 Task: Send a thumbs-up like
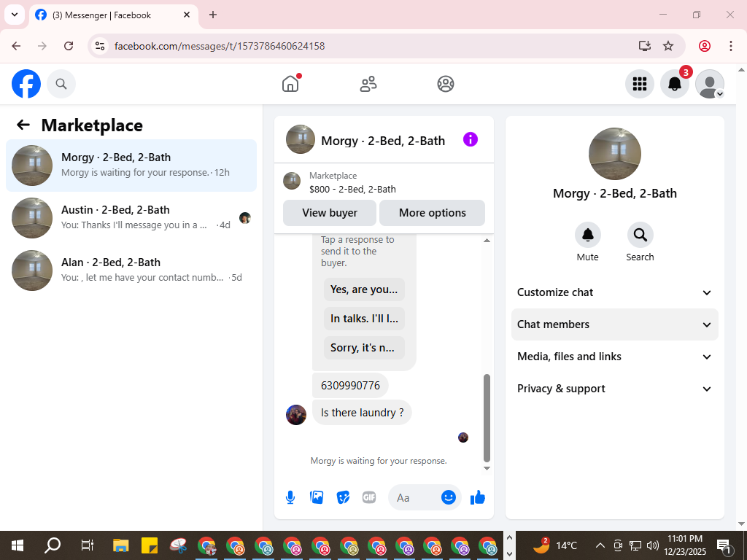pos(477,497)
